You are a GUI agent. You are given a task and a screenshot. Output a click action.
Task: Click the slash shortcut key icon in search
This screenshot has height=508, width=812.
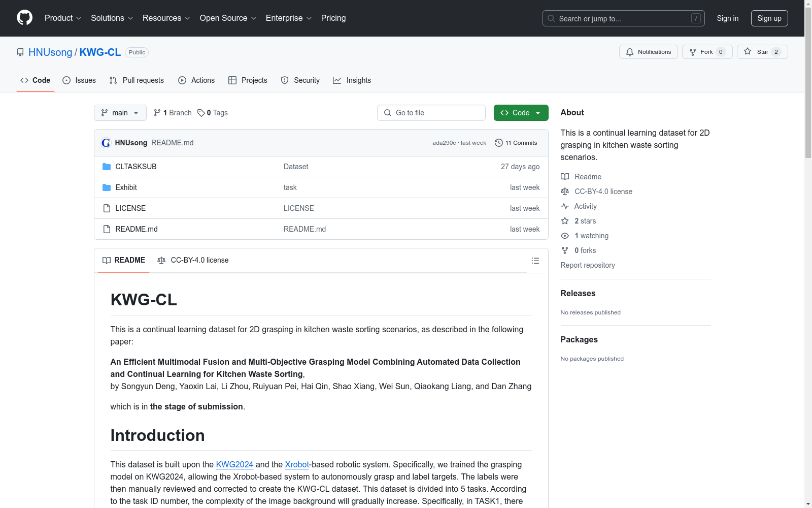click(x=696, y=18)
